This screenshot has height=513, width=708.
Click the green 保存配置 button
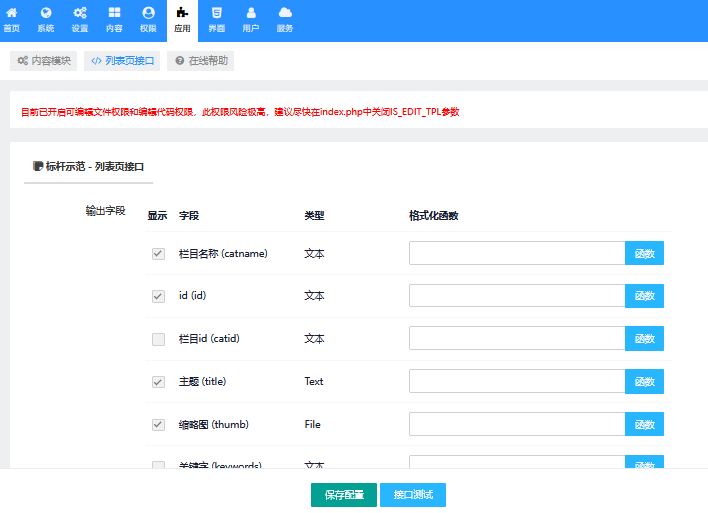tap(343, 495)
